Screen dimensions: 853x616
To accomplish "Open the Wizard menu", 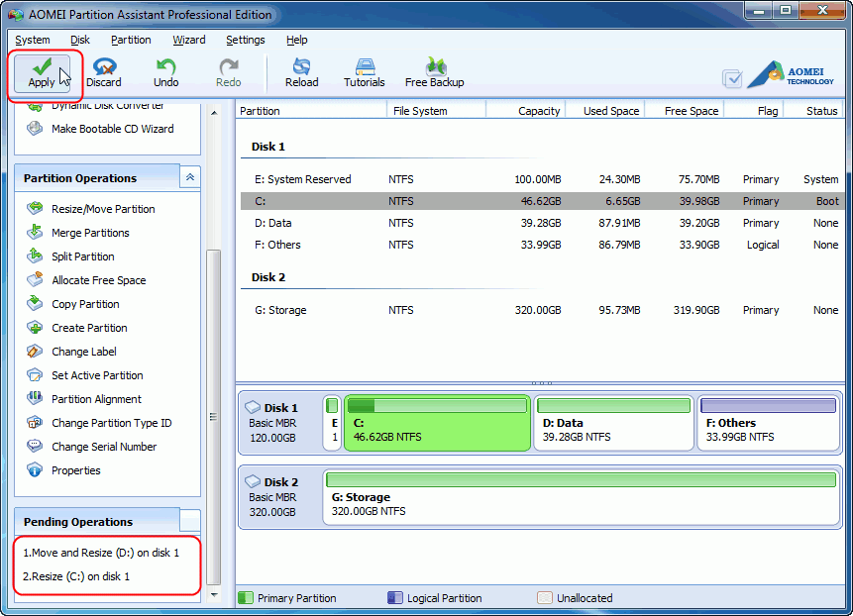I will [188, 41].
